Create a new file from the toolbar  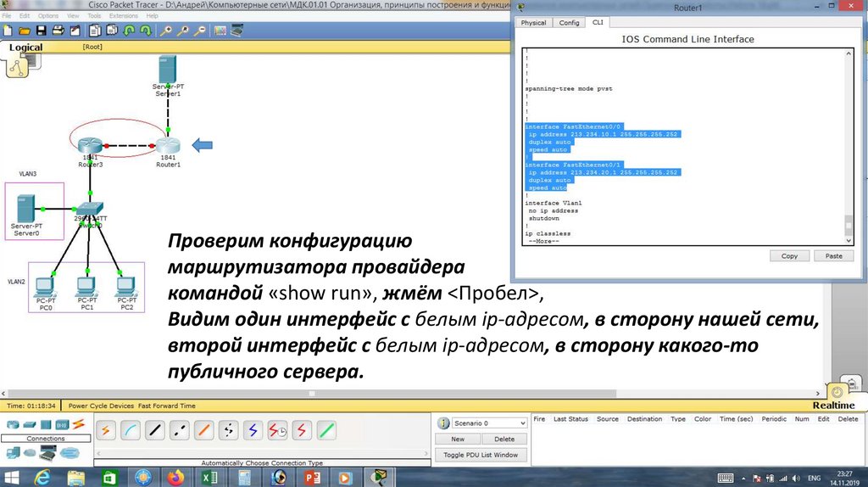[x=8, y=31]
